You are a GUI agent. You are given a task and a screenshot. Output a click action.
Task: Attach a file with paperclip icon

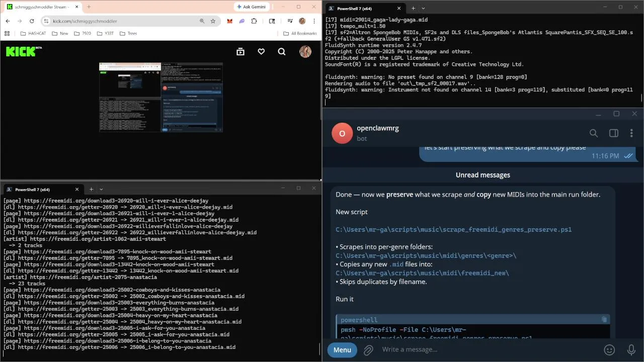368,350
